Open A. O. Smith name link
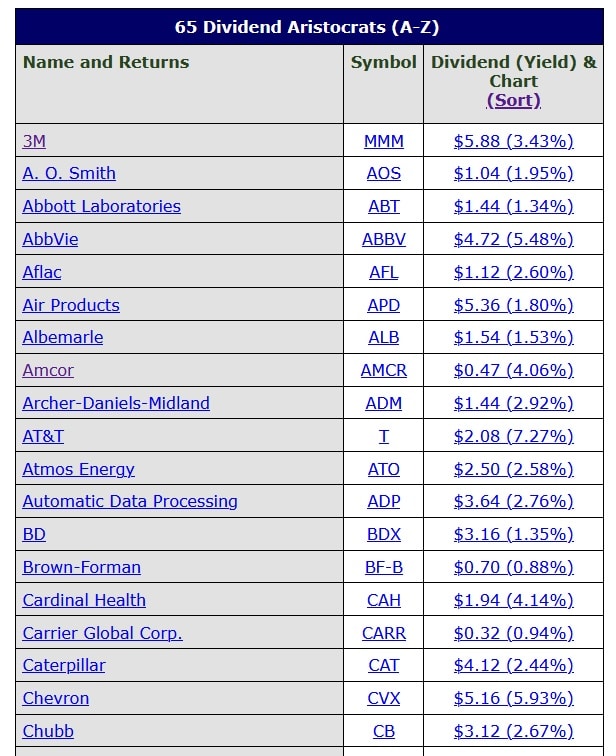The height and width of the screenshot is (756, 616). [69, 173]
